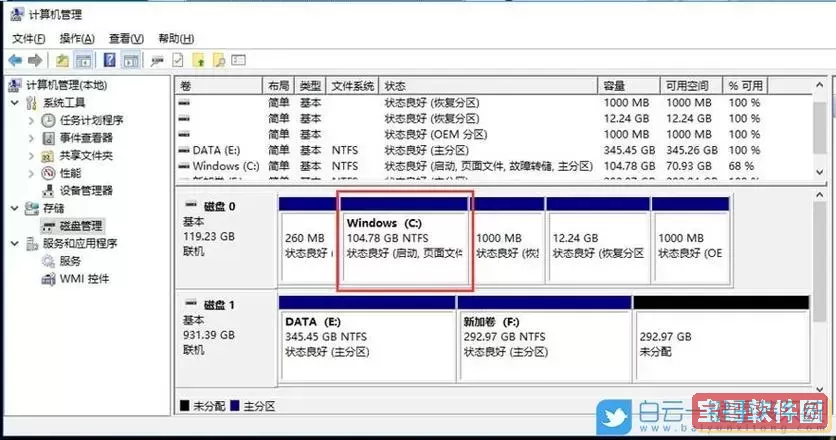Click disk view scrollbar up arrow
The image size is (836, 440).
click(x=819, y=195)
